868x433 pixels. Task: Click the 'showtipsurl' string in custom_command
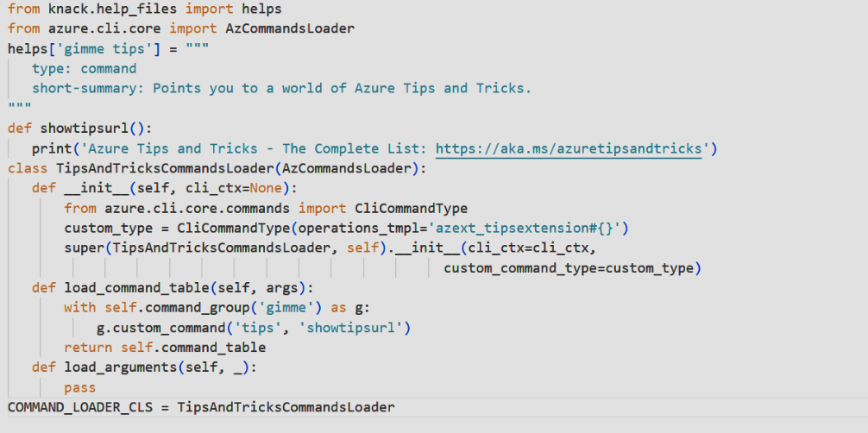point(350,329)
